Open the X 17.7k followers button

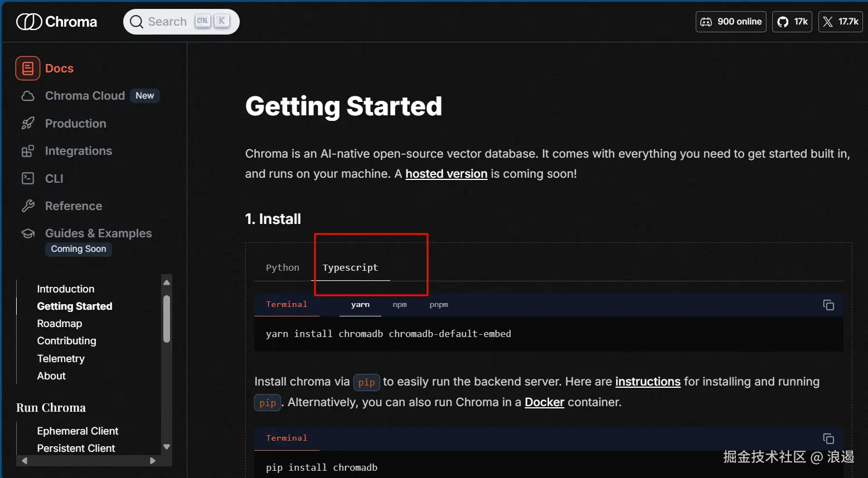(x=841, y=22)
